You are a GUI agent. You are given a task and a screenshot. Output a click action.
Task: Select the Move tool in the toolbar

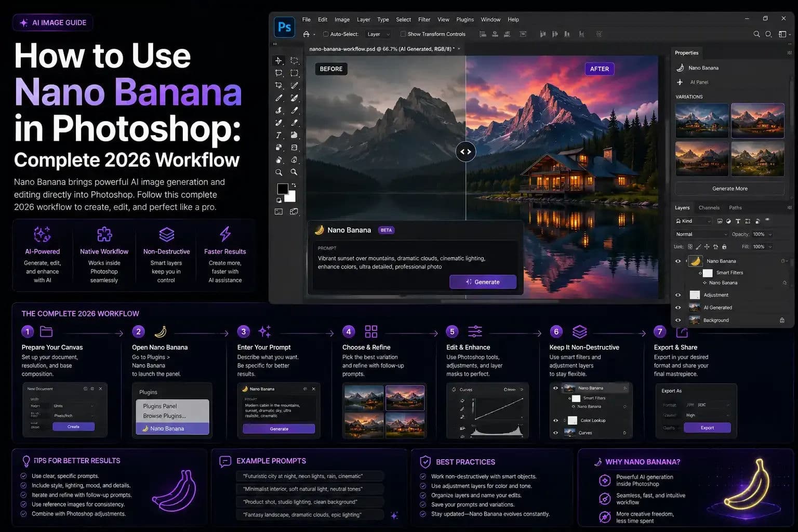(278, 60)
